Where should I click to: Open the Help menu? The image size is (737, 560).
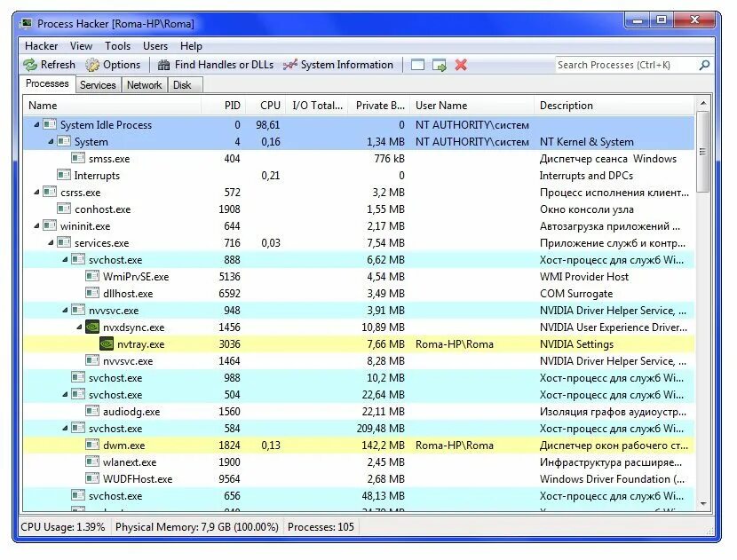(x=191, y=46)
